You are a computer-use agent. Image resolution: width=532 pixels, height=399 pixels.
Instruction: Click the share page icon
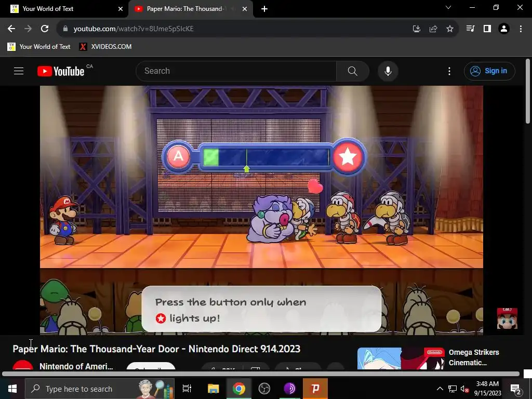click(433, 29)
